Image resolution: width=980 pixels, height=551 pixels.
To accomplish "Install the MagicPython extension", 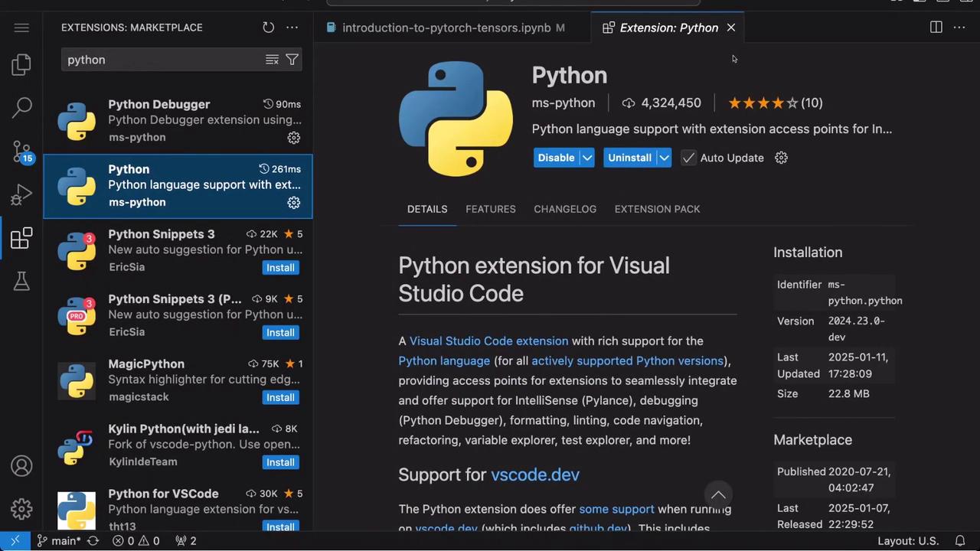I will (x=280, y=397).
